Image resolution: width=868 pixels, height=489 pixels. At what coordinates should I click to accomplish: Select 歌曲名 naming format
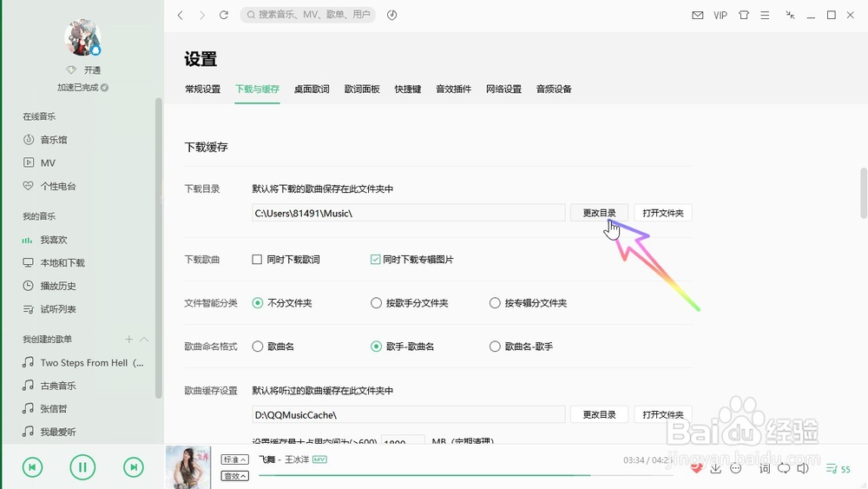(x=258, y=346)
